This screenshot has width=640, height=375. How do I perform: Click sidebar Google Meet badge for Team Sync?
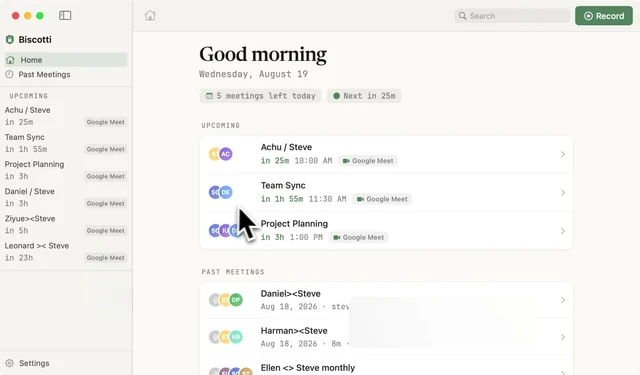point(106,149)
